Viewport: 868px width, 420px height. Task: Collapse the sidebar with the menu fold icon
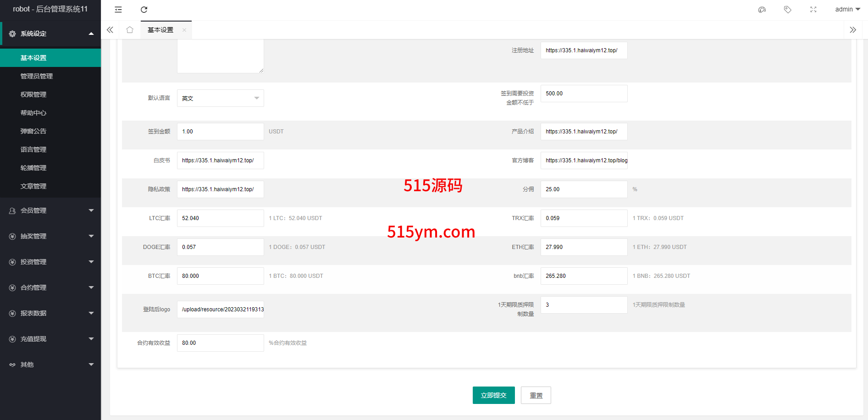pos(118,10)
